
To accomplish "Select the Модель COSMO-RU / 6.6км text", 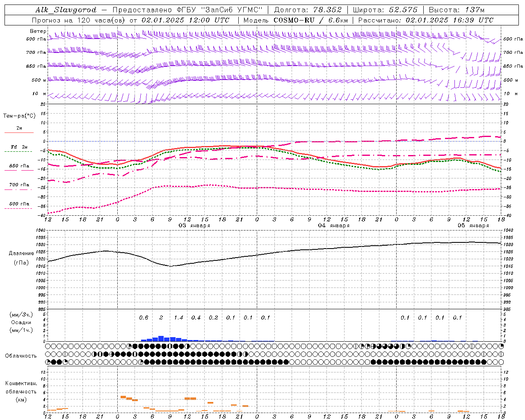I will (296, 20).
